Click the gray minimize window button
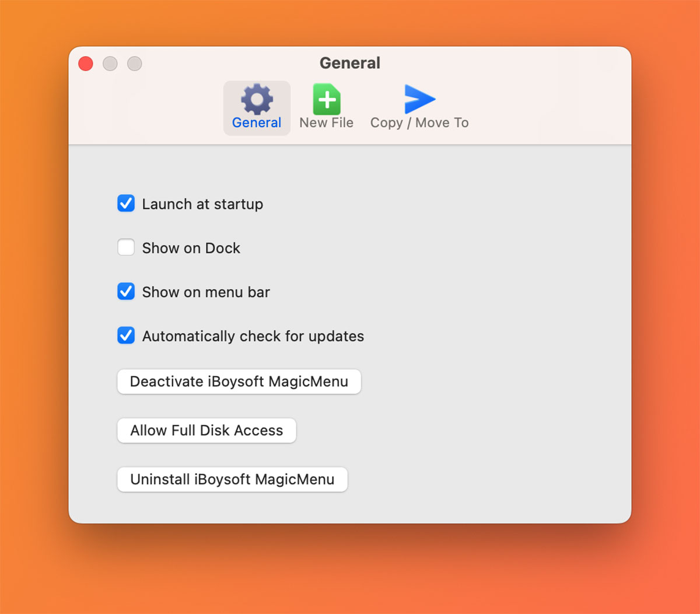 point(110,64)
